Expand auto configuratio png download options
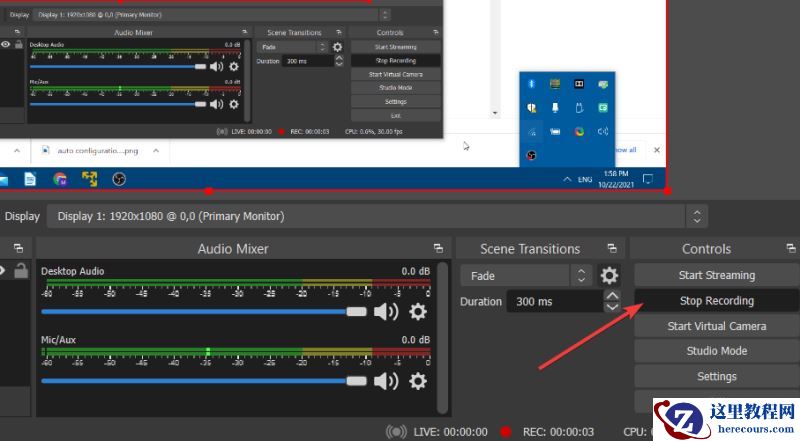This screenshot has width=800, height=441. tap(156, 151)
